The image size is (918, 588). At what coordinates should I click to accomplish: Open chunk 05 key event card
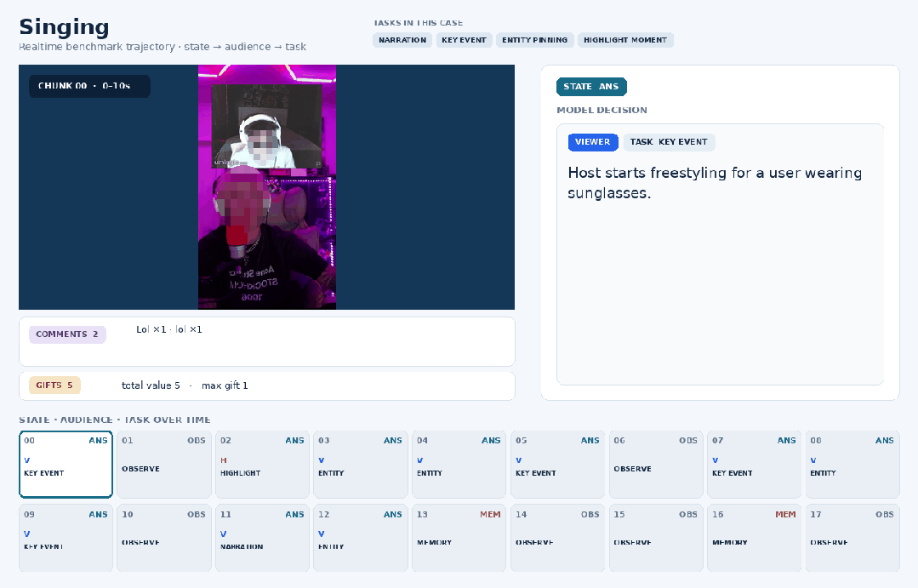(x=557, y=465)
